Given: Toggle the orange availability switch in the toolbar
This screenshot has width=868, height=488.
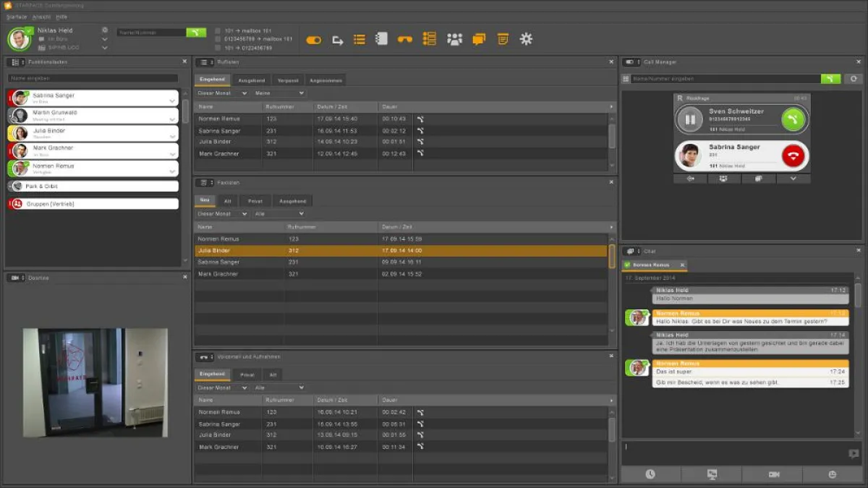Looking at the screenshot, I should pos(313,38).
